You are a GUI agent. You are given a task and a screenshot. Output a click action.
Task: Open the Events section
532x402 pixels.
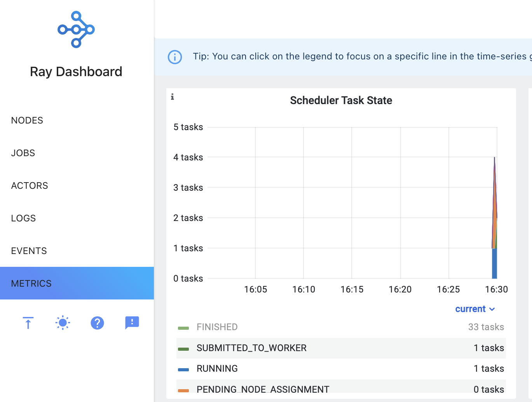click(29, 251)
